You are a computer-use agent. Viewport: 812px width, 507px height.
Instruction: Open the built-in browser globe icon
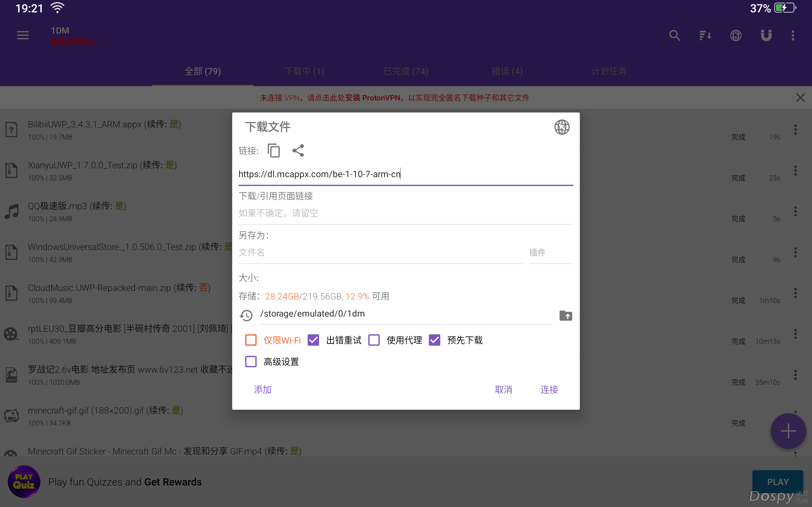[736, 35]
